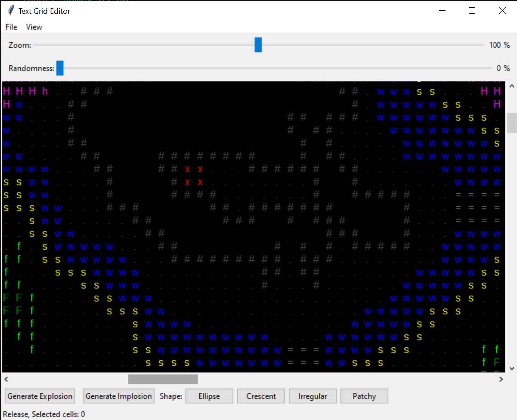Click the Text Grid Editor title text
The height and width of the screenshot is (420, 517).
[44, 11]
